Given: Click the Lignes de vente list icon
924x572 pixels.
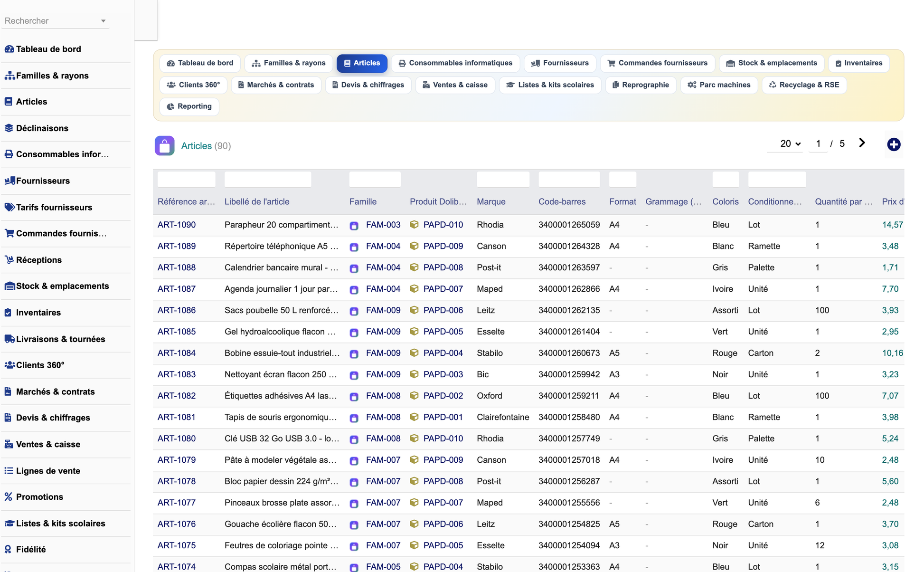Looking at the screenshot, I should (x=9, y=470).
